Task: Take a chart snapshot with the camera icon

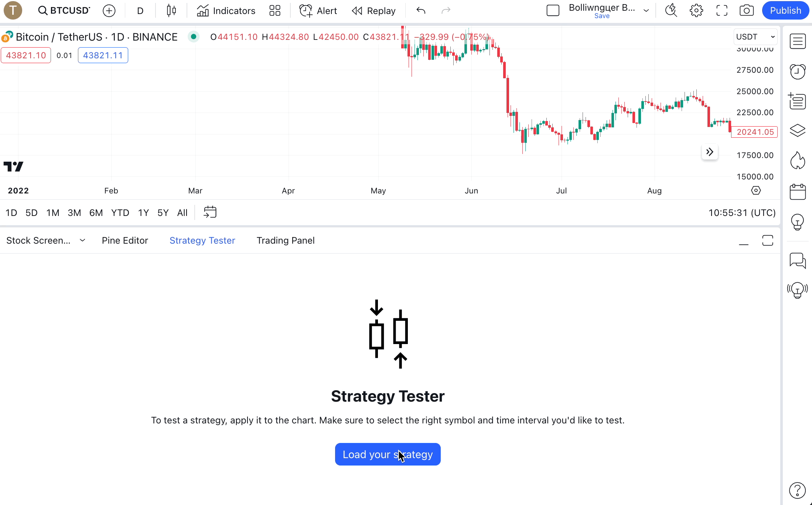Action: pyautogui.click(x=747, y=10)
